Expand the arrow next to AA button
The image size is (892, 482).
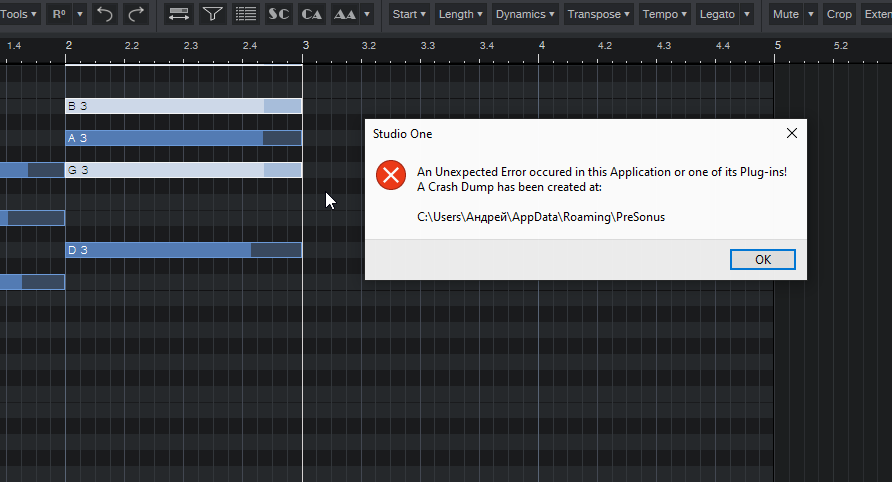367,14
